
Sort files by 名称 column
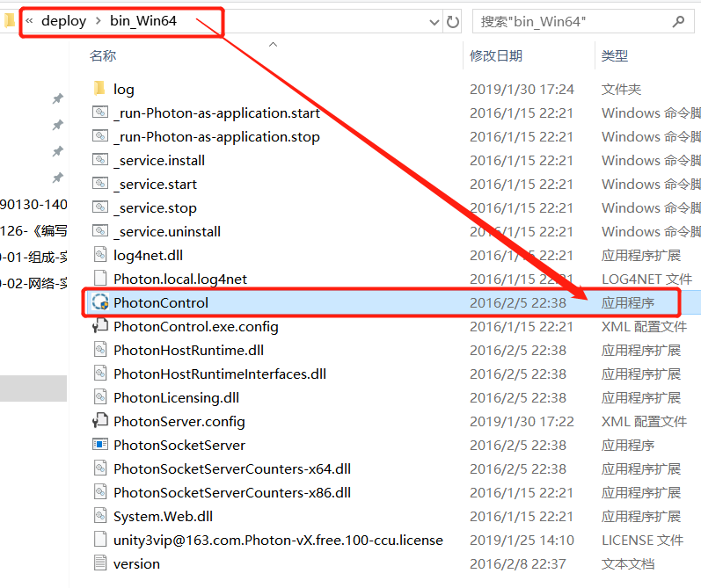103,55
